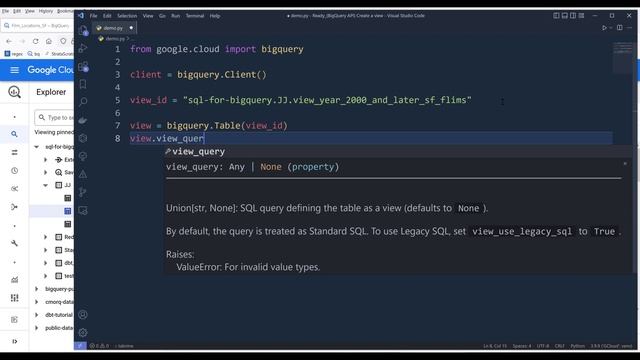Screen dimensions: 640x360
Task: Open the hexagon cube activity bar icon
Action: tap(83, 138)
